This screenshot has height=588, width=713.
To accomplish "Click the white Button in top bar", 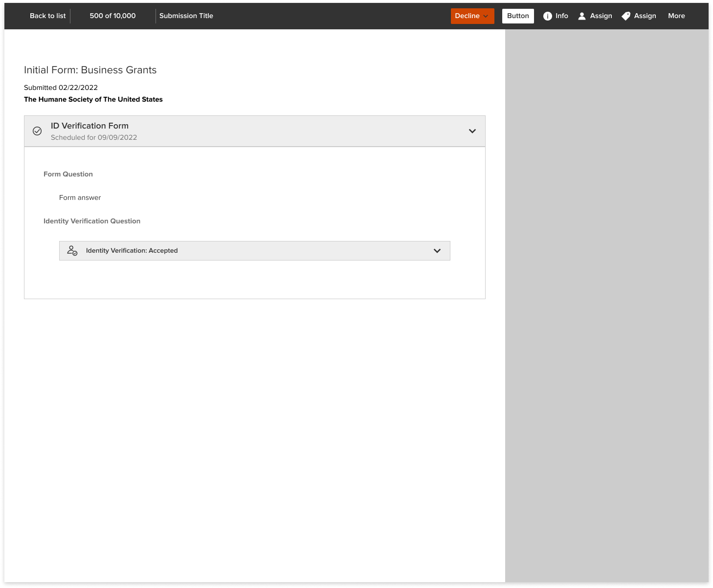I will pyautogui.click(x=518, y=16).
